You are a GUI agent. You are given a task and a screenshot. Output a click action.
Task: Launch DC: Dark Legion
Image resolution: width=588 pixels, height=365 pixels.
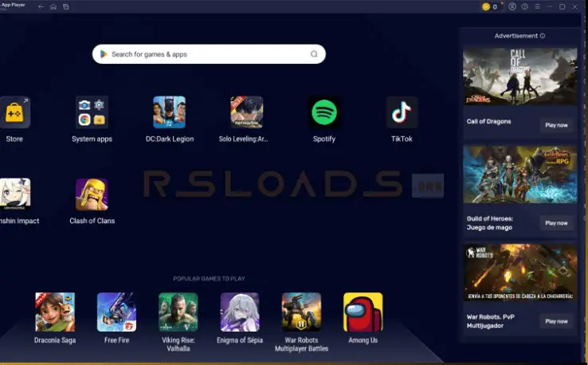pyautogui.click(x=169, y=112)
